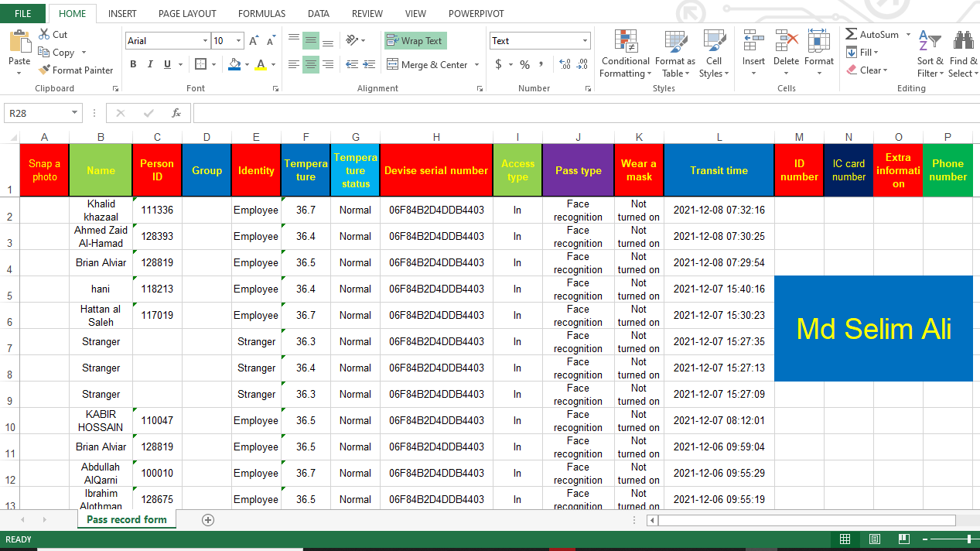Open the Text number format dropdown
980x551 pixels.
pyautogui.click(x=585, y=41)
